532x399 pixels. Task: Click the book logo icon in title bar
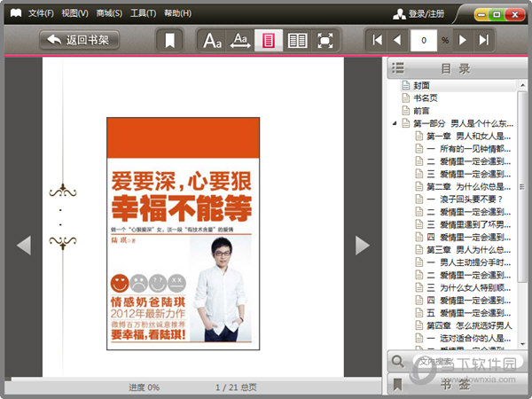(16, 13)
